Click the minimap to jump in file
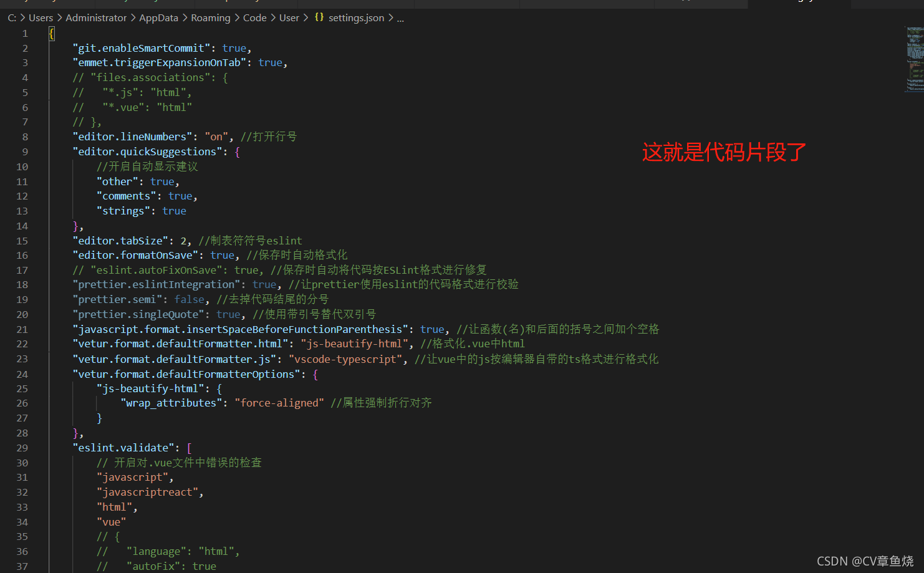Screen dimensions: 924x573 [913, 59]
